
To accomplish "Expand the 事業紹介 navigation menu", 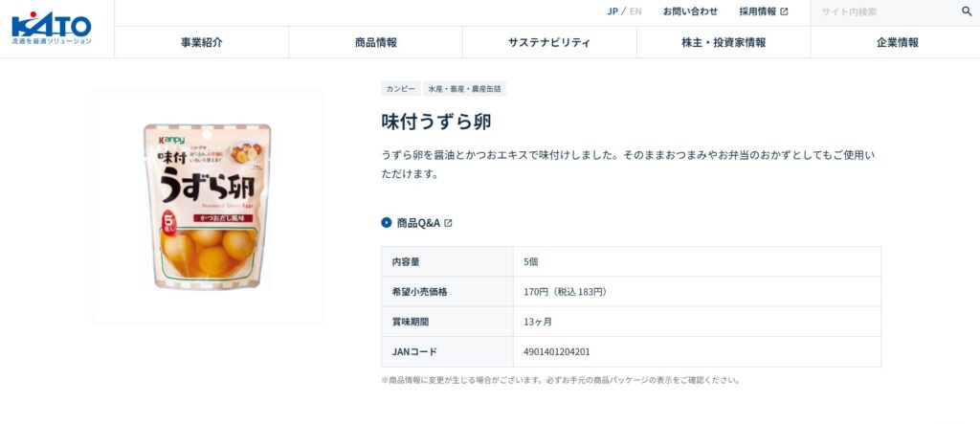I will [x=201, y=42].
